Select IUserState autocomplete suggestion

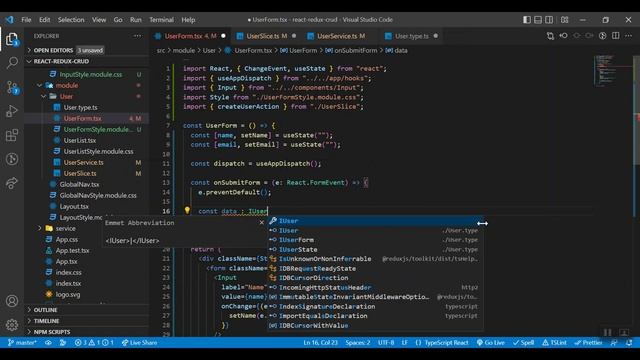click(376, 249)
